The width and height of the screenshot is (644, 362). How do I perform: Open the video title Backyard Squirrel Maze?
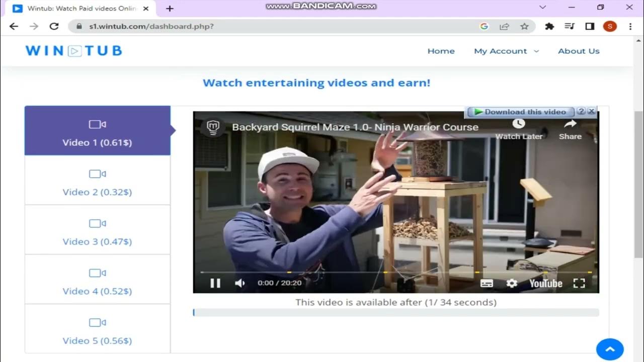click(x=355, y=127)
